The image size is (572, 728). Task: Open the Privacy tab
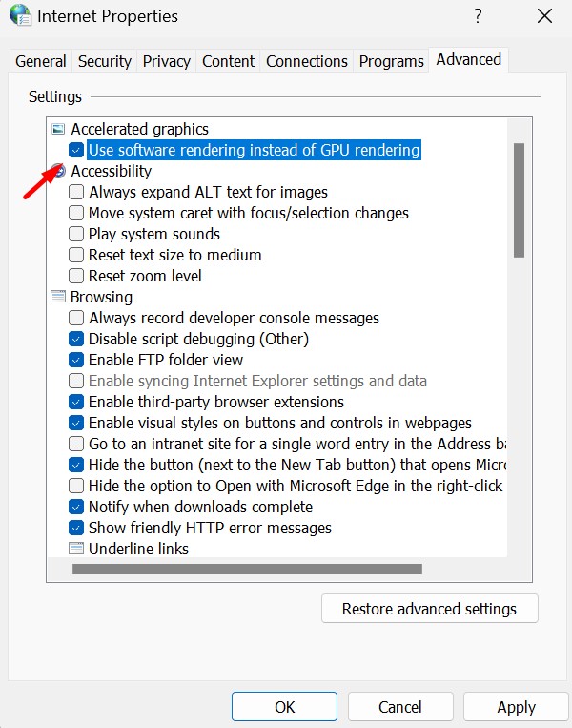pyautogui.click(x=167, y=61)
